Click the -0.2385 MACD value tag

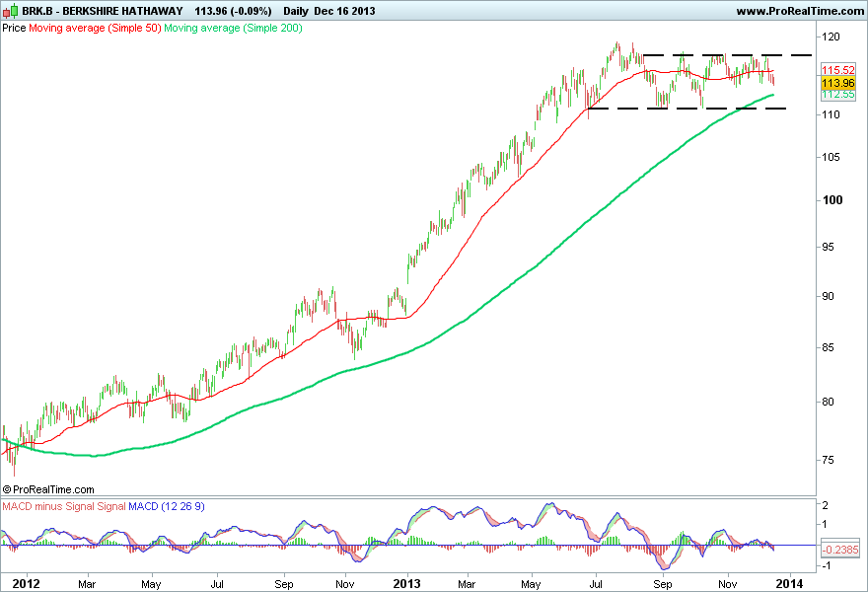point(840,550)
